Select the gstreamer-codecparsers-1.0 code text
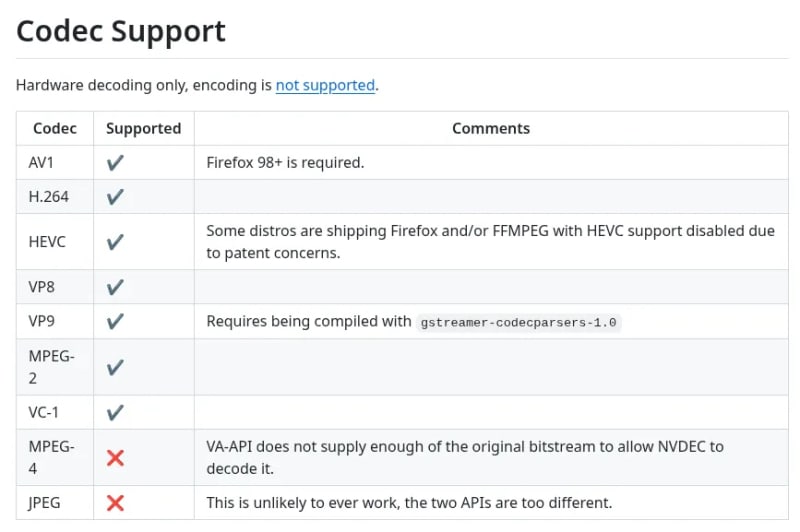The width and height of the screenshot is (800, 532). (x=518, y=322)
